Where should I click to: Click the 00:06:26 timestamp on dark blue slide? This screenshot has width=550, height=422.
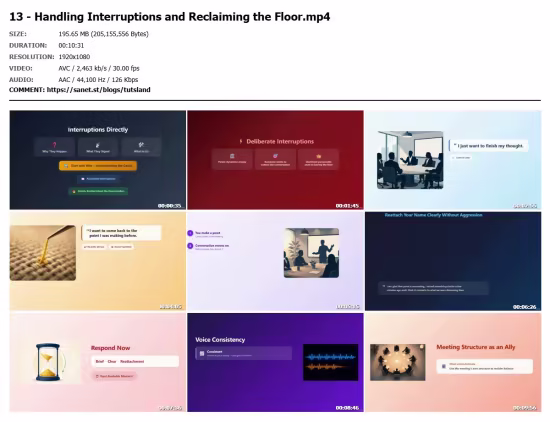pyautogui.click(x=524, y=307)
